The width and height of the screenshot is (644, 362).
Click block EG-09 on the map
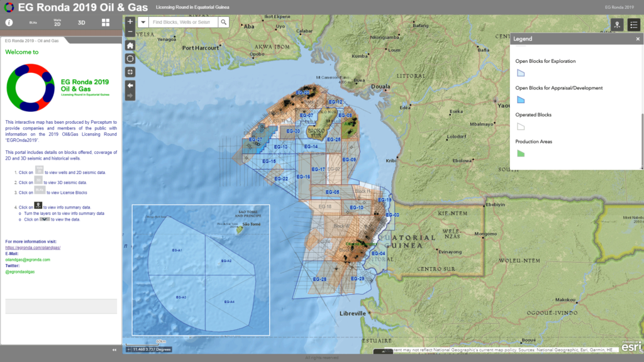click(x=349, y=159)
